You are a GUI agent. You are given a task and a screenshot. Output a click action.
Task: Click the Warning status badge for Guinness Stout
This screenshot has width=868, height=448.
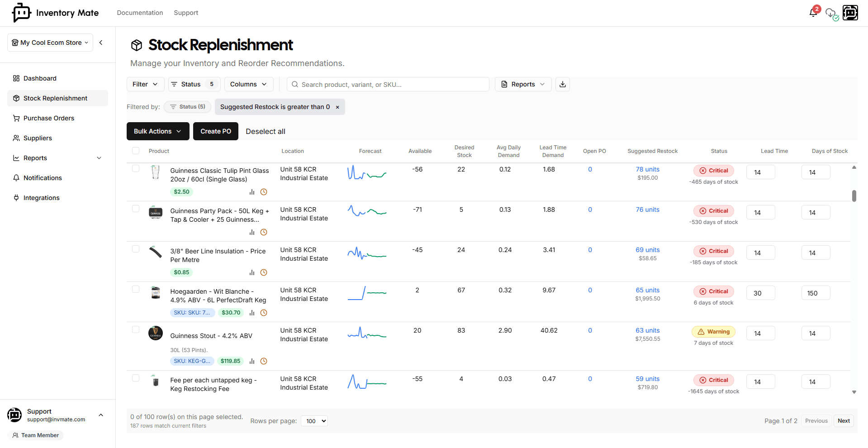(x=714, y=332)
